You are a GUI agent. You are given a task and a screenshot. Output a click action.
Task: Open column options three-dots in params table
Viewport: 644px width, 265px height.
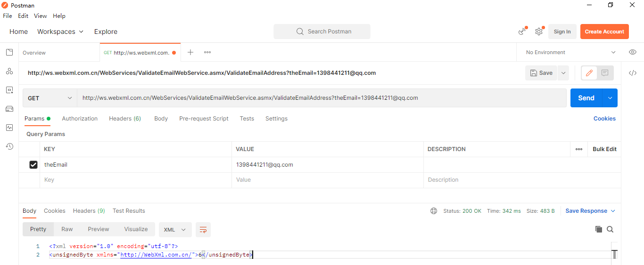tap(579, 149)
